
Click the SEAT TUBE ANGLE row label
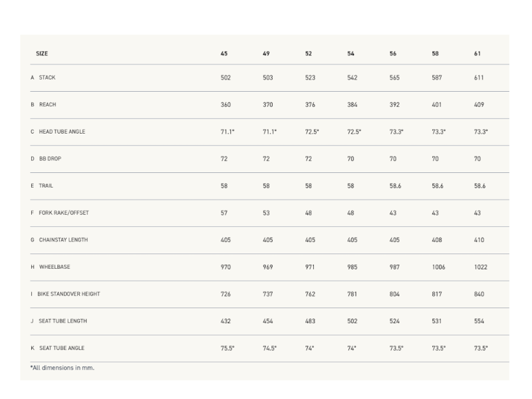click(x=61, y=348)
